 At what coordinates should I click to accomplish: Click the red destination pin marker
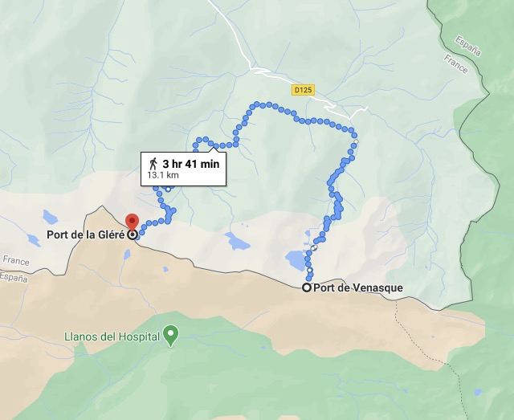(132, 222)
